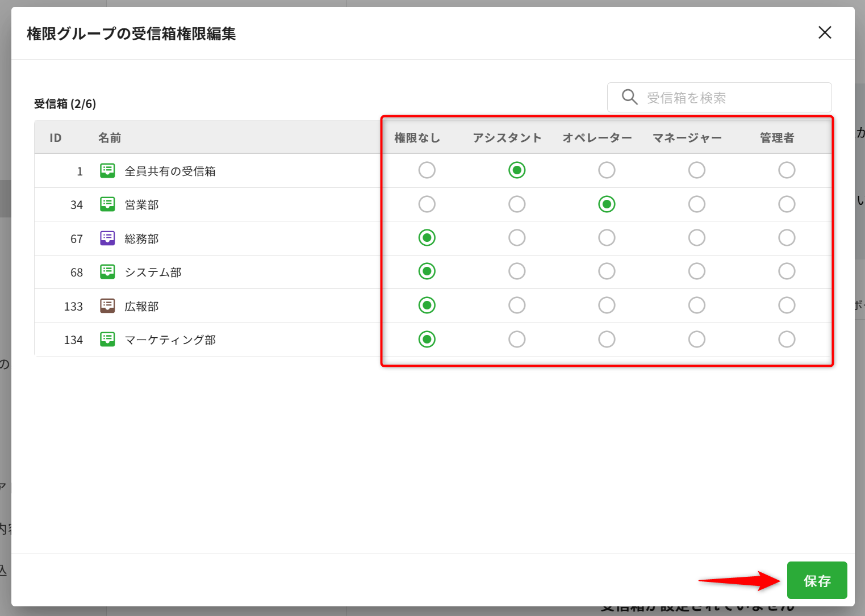This screenshot has height=616, width=865.
Task: Select 管理者 for 営業部 inbox
Action: point(787,204)
